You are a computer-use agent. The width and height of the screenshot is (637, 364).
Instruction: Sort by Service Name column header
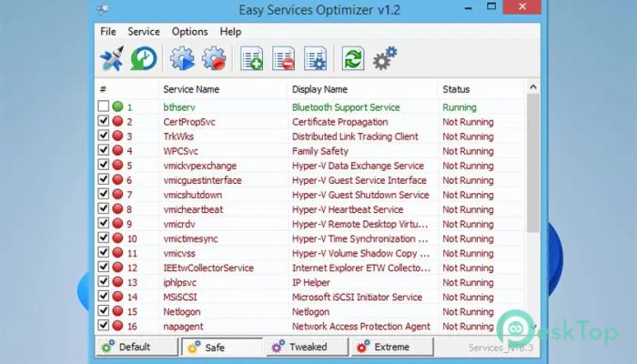(x=223, y=89)
